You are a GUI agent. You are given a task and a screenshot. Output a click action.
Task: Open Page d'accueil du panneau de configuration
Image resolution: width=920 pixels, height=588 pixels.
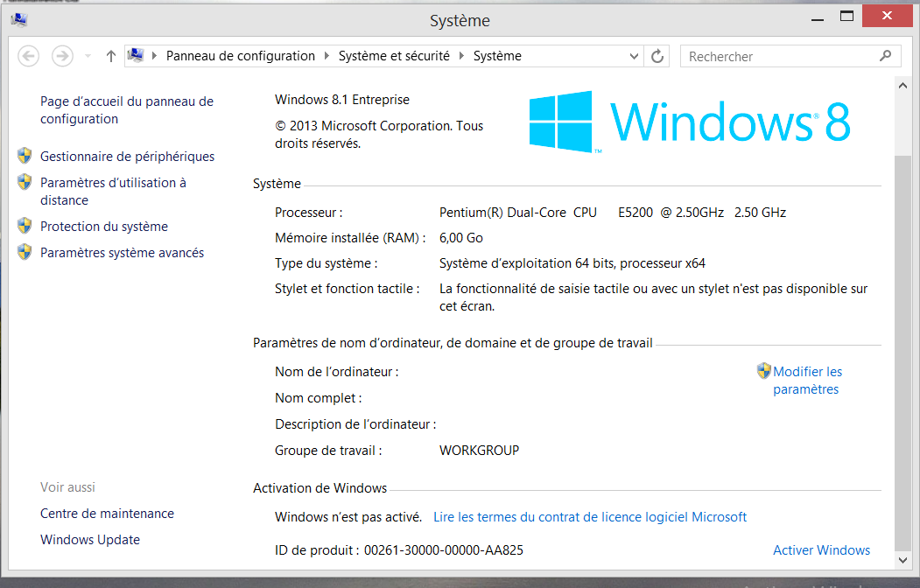click(127, 110)
